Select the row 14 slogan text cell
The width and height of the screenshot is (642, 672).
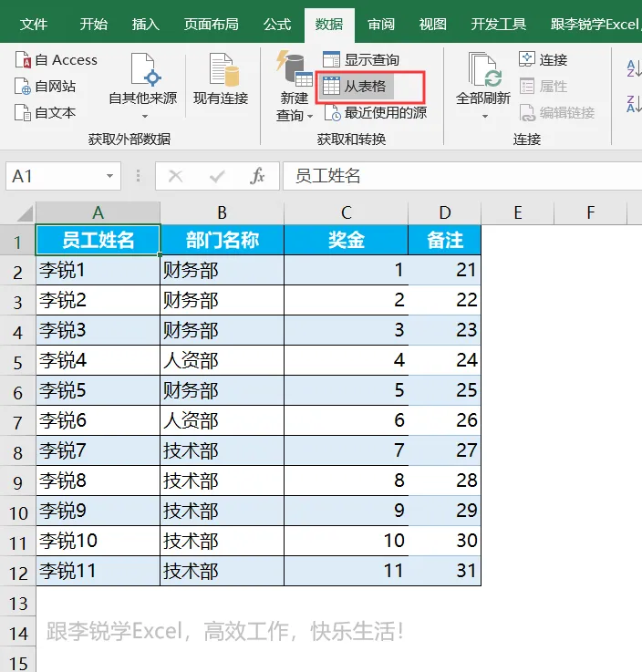pos(224,632)
